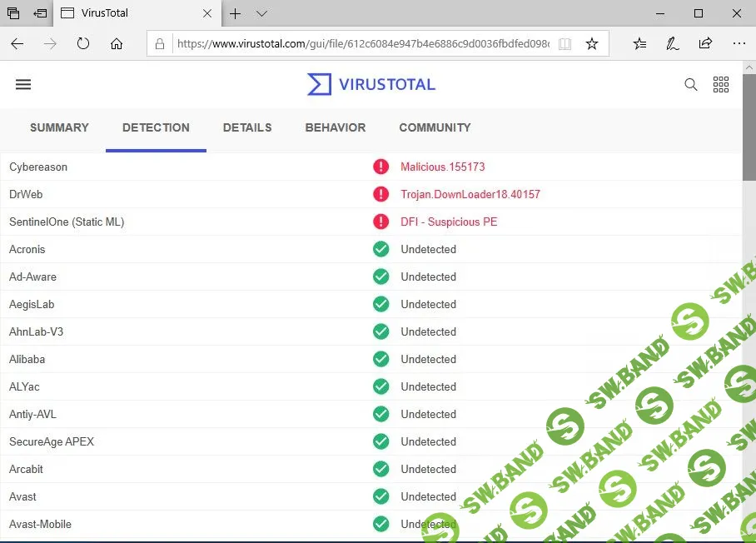Click the add notes pen icon
This screenshot has height=543, width=756.
pyautogui.click(x=672, y=44)
